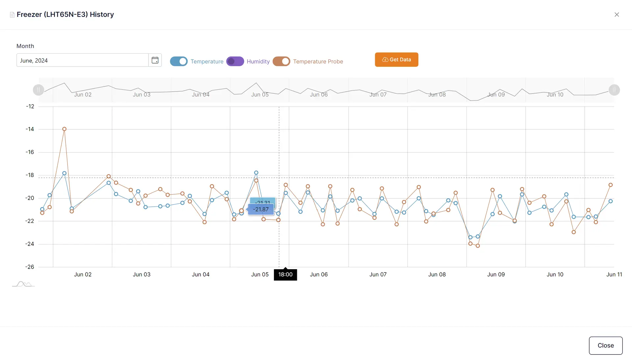Toggle the Temperature series switch

(x=179, y=62)
